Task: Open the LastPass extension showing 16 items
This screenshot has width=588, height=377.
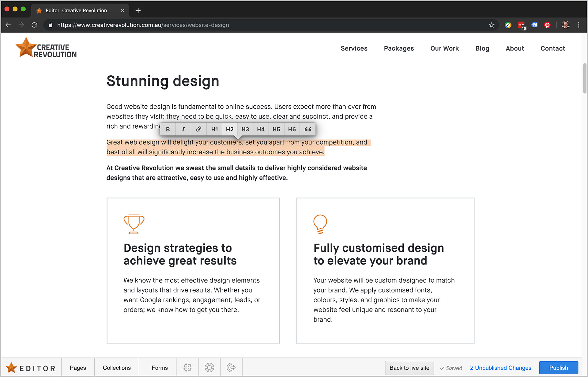Action: click(x=522, y=25)
